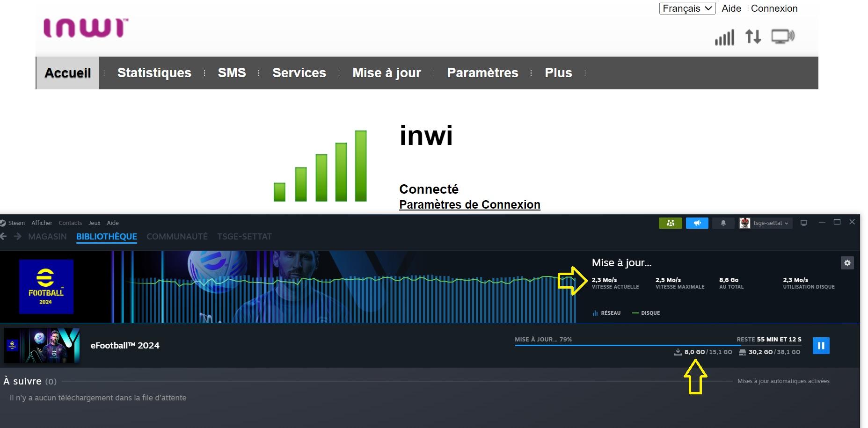Open Paramètres de Connexion link
868x428 pixels.
[x=469, y=205]
